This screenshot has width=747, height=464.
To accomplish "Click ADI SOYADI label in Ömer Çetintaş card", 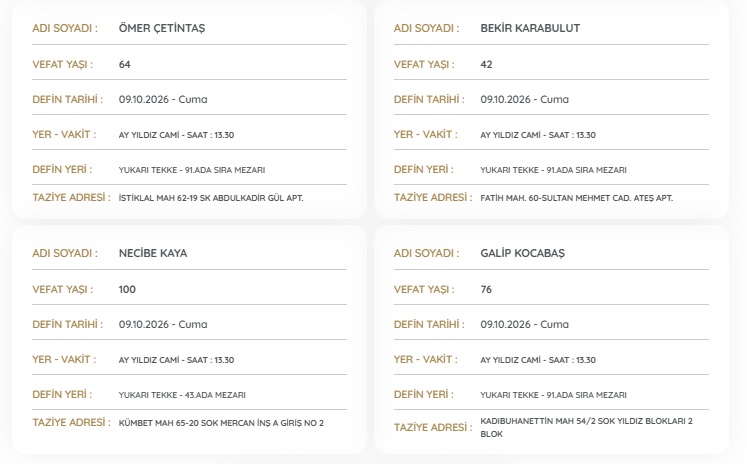I will click(x=65, y=28).
